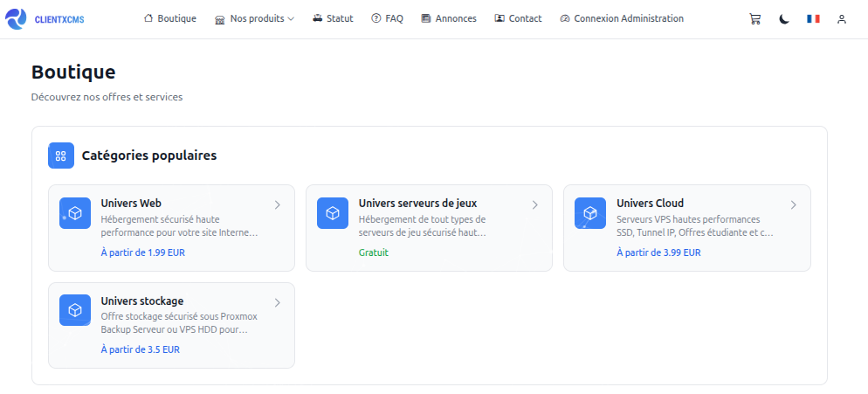Click the user account icon
This screenshot has height=394, width=868.
[842, 18]
